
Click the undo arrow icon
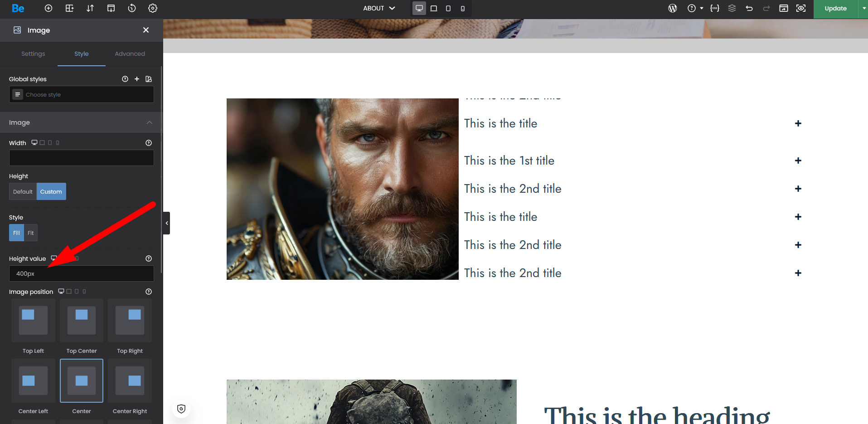click(x=749, y=8)
